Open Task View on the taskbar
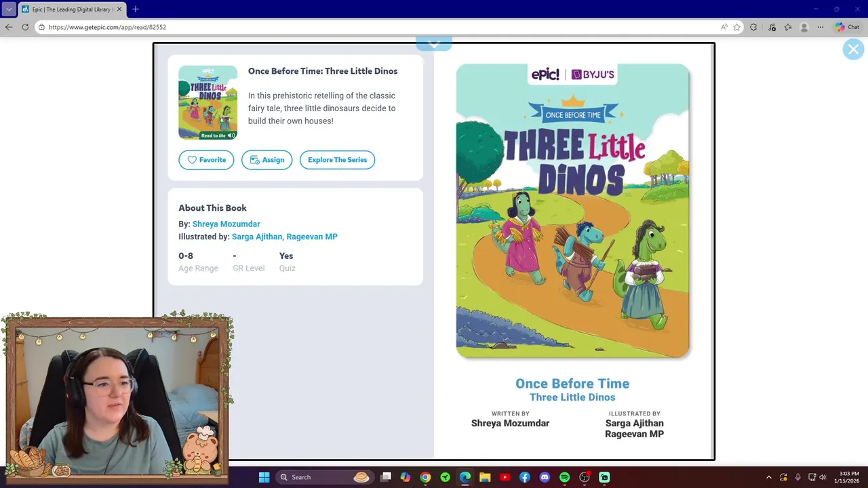 pos(386,477)
